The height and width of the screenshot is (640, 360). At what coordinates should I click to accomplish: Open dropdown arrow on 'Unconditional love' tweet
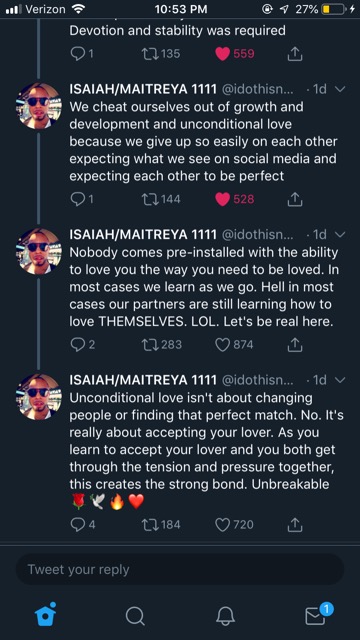point(340,380)
